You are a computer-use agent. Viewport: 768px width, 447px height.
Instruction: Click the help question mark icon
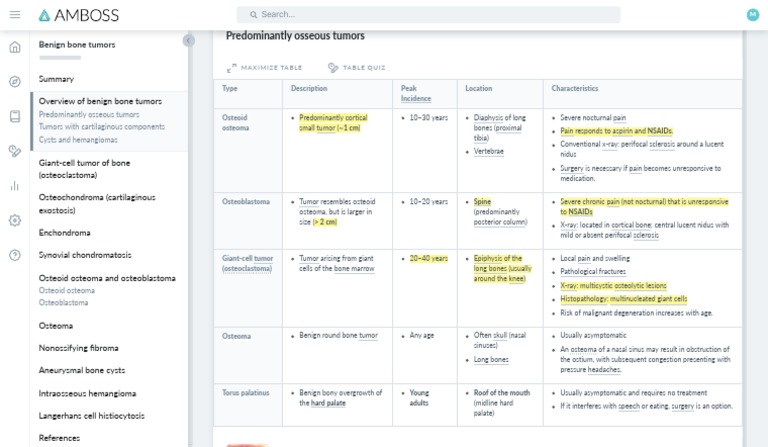point(15,255)
